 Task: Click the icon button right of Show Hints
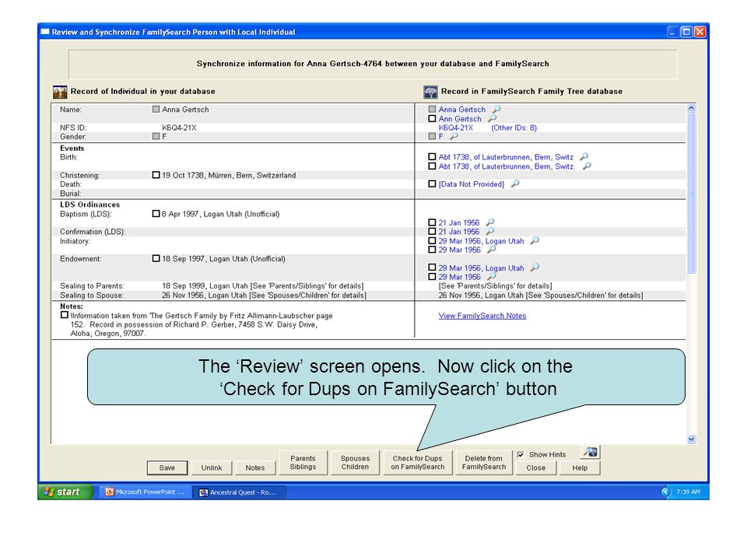click(x=591, y=452)
